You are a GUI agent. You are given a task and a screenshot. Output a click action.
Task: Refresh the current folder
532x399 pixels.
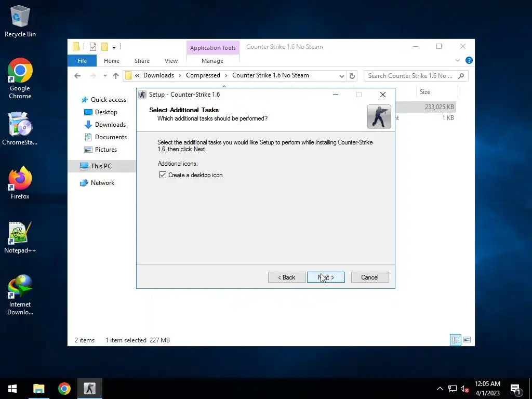[352, 76]
